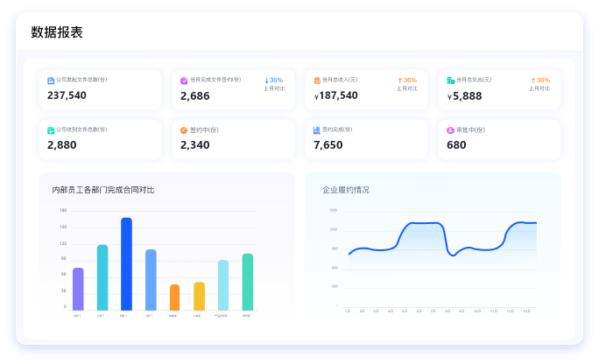Viewport: 599px width, 364px height.
Task: Click the orange up arrow in 当月总支出 card
Action: 533,80
